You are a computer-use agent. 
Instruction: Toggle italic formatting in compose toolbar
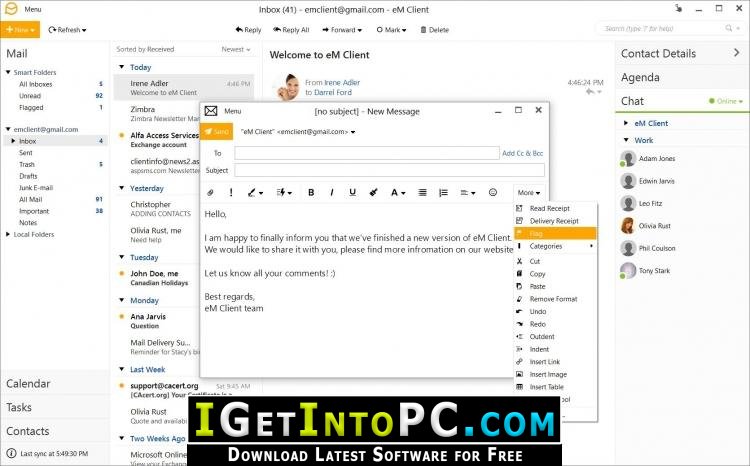click(x=332, y=192)
